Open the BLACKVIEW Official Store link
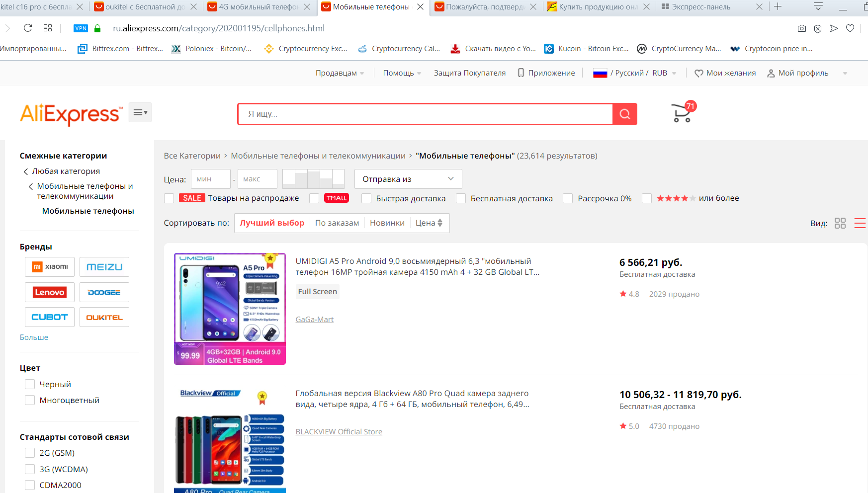Image resolution: width=868 pixels, height=493 pixels. pyautogui.click(x=339, y=432)
